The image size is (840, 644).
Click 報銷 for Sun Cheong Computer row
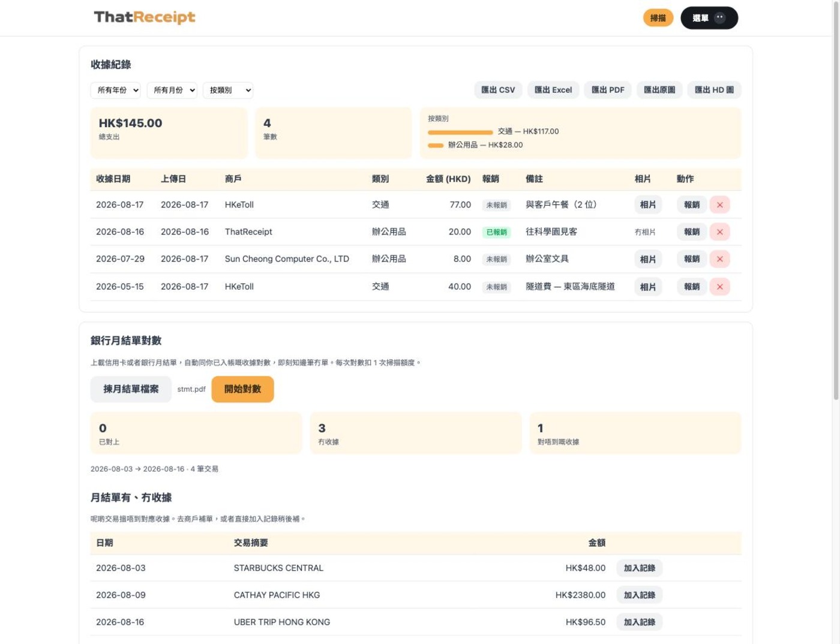click(692, 259)
